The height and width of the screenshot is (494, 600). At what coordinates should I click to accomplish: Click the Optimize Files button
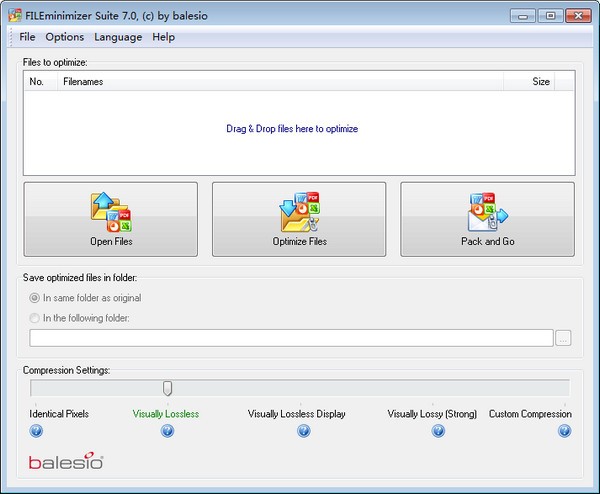(299, 219)
